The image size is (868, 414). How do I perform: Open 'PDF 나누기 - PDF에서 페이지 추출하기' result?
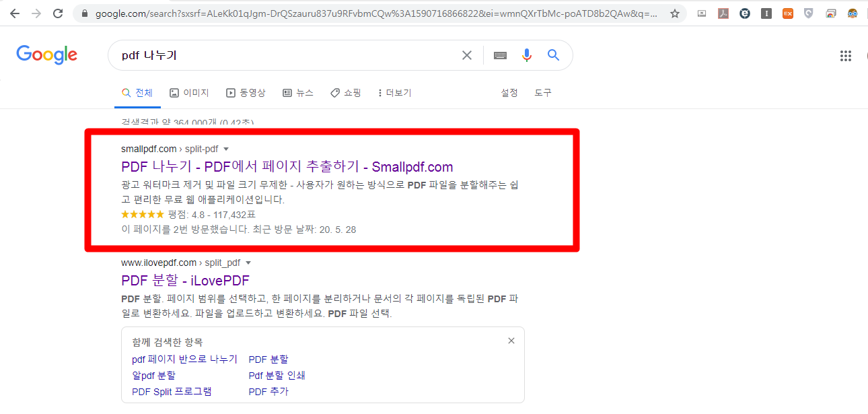pos(287,167)
